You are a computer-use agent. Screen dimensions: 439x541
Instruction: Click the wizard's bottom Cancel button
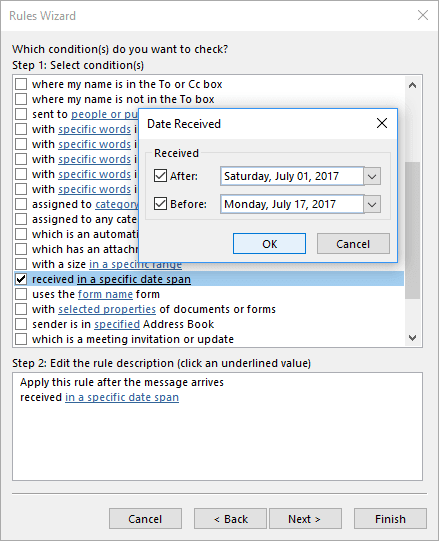(145, 519)
